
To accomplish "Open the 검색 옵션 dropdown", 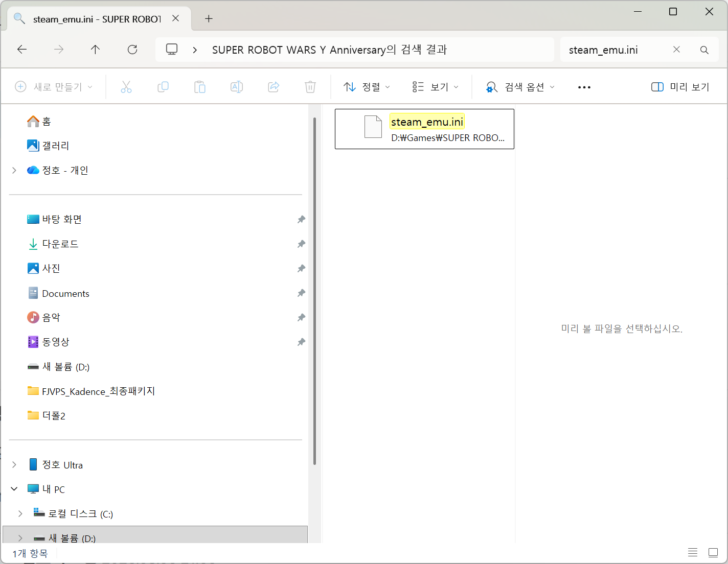I will tap(520, 87).
